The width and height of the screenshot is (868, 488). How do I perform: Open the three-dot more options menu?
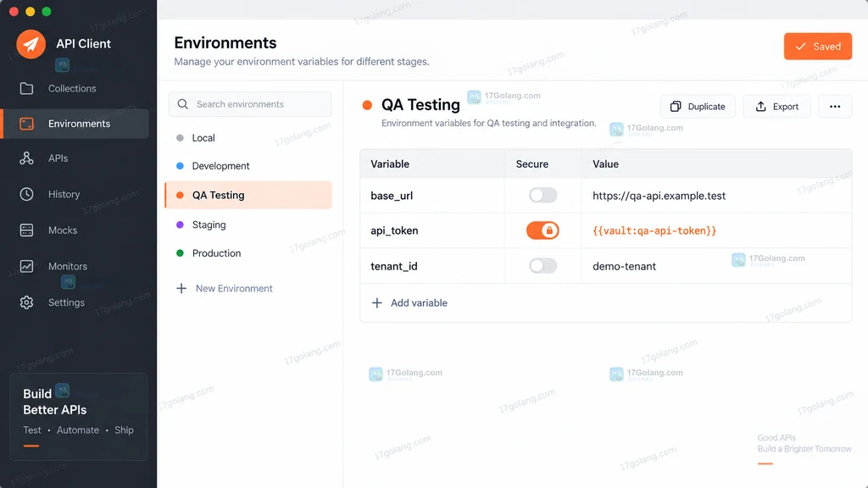pyautogui.click(x=835, y=106)
